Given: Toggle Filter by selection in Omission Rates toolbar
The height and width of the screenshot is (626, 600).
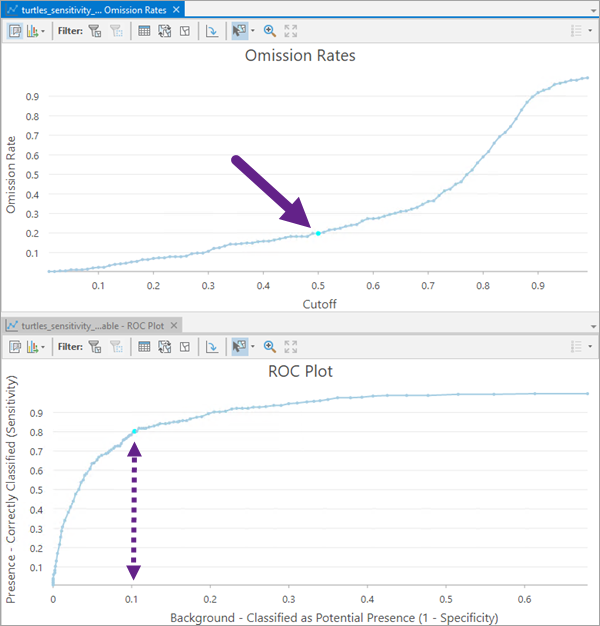Looking at the screenshot, I should (117, 31).
